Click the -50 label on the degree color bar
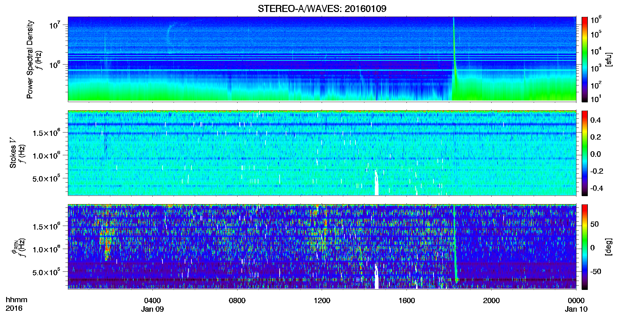The image size is (644, 332). coord(596,271)
